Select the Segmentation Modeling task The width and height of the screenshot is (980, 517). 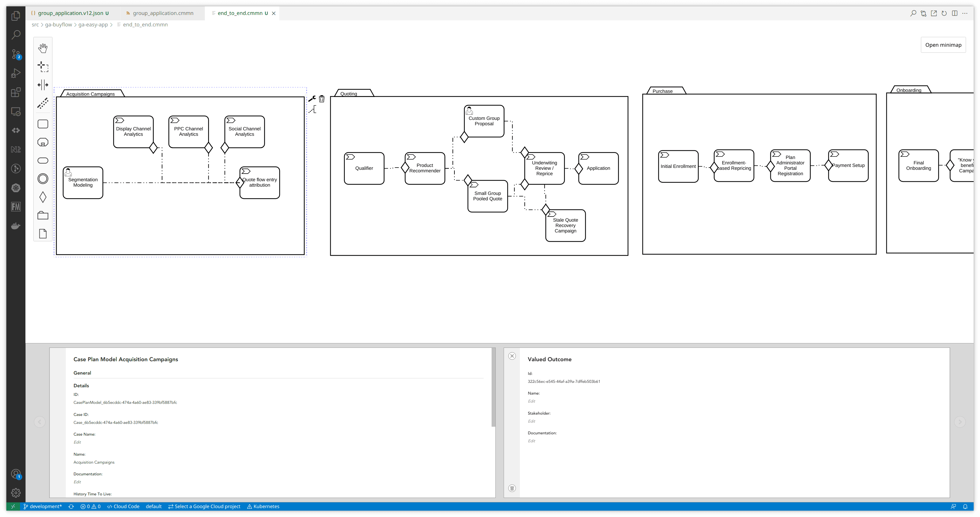coord(83,183)
